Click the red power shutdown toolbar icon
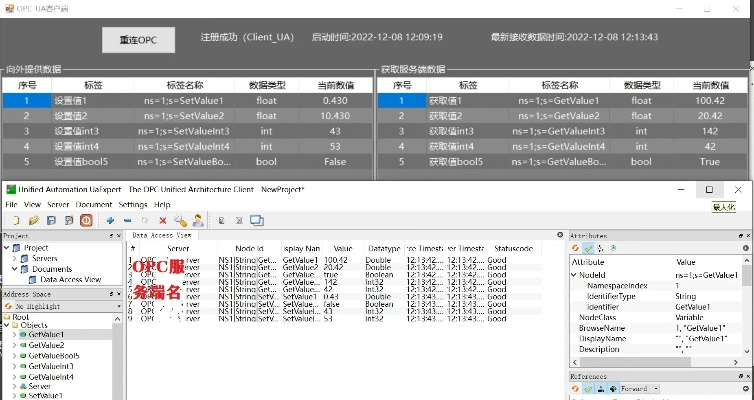 [x=85, y=220]
